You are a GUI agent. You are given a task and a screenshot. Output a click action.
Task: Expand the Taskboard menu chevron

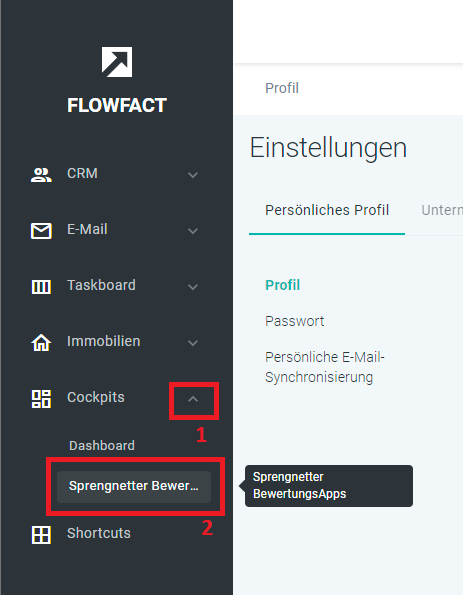[193, 287]
